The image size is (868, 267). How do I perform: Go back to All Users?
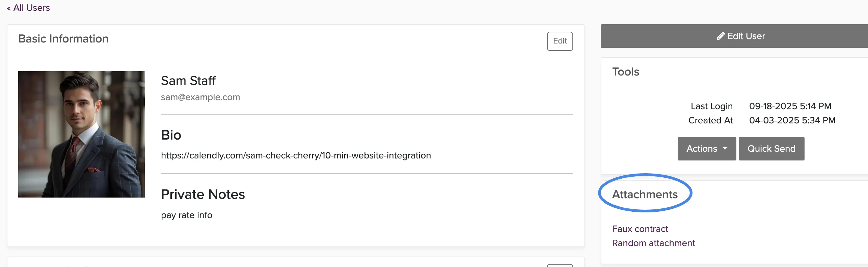click(x=28, y=8)
